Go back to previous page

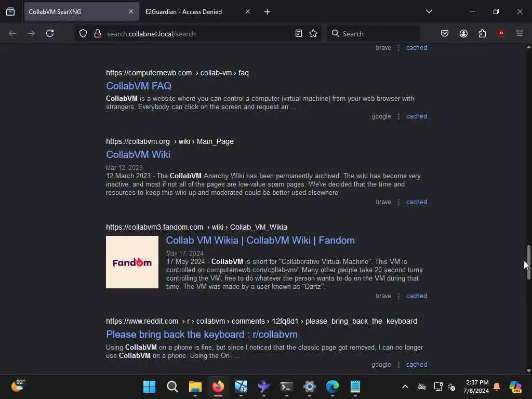[x=12, y=34]
